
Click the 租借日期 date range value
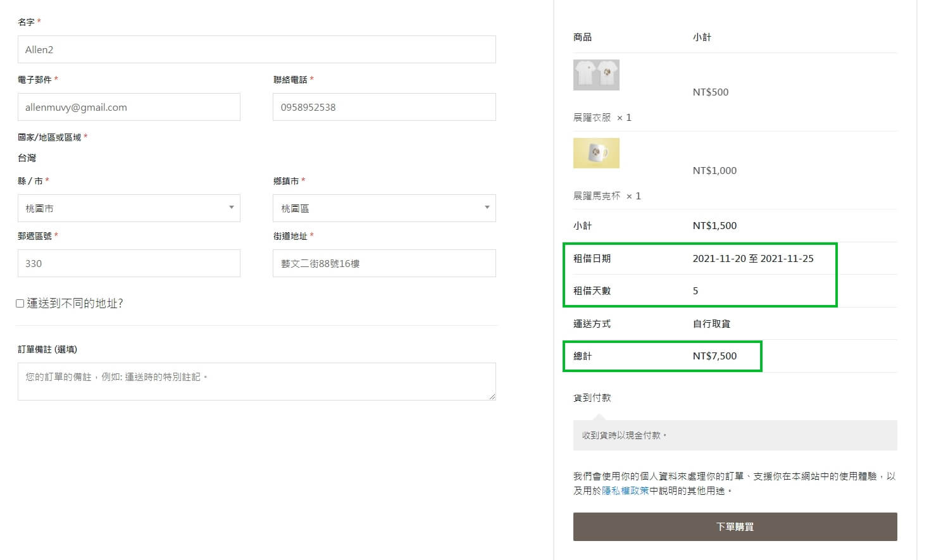click(752, 259)
